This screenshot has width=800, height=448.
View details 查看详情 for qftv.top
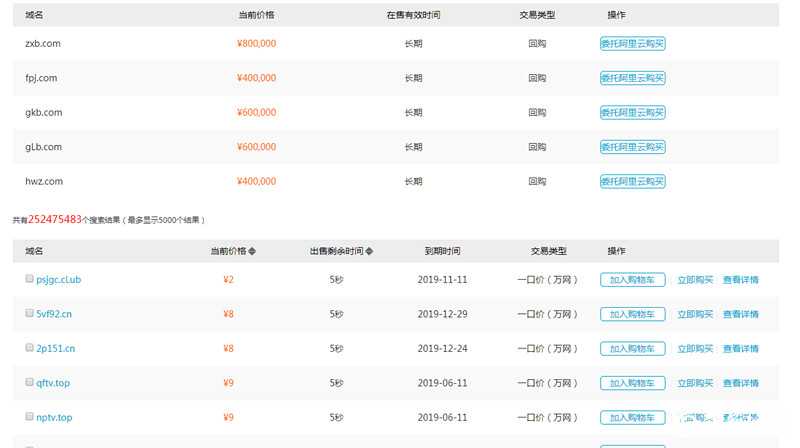741,383
